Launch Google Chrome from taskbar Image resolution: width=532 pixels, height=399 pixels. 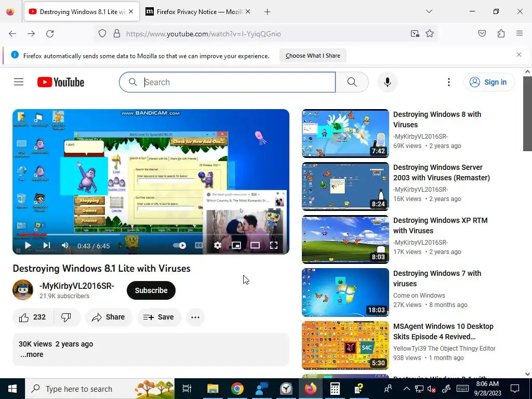click(237, 389)
